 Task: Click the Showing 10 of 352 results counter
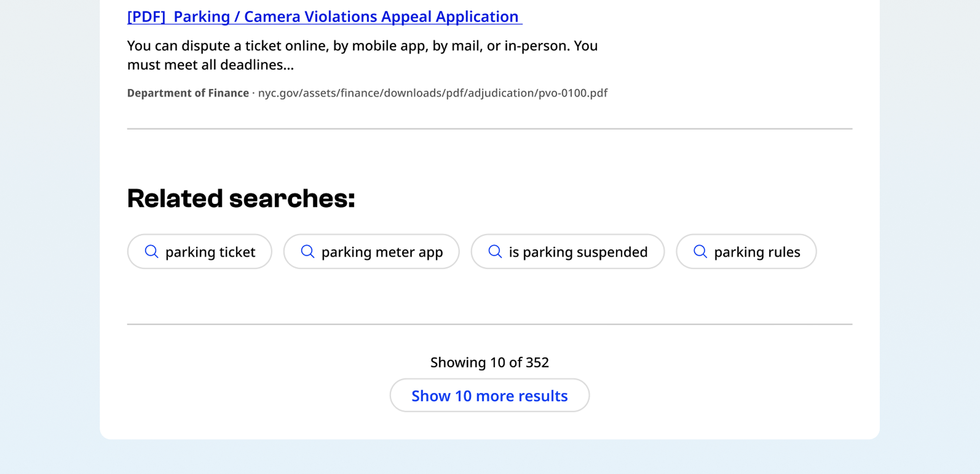click(x=490, y=362)
